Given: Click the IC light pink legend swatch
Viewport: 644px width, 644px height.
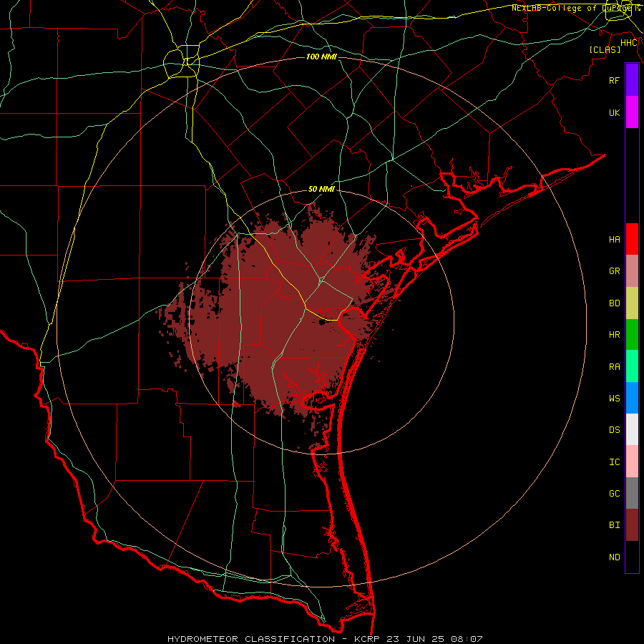Looking at the screenshot, I should click(632, 462).
